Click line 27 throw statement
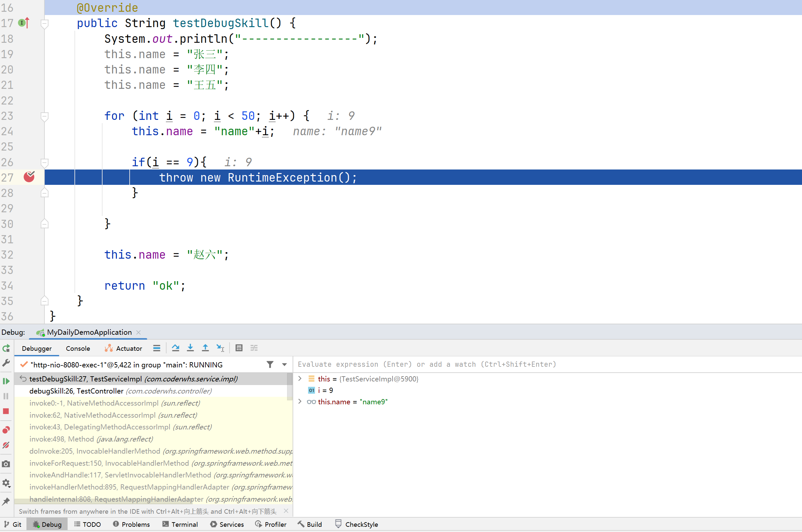Screen dimensions: 802x532 coord(258,177)
